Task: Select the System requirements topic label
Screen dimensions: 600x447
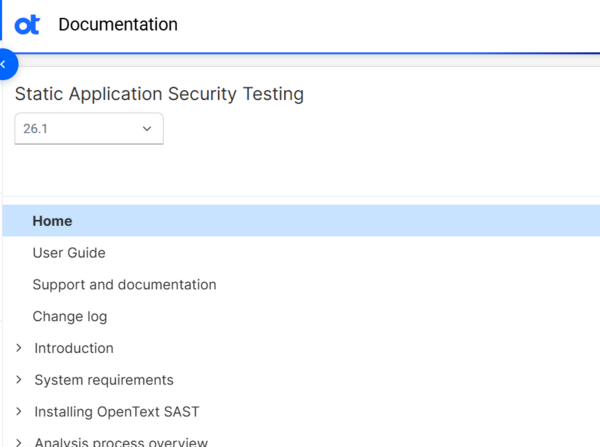Action: coord(104,381)
